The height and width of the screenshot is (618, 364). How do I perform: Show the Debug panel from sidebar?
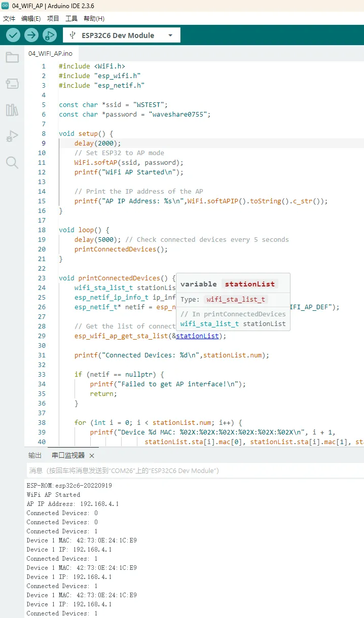tap(12, 136)
